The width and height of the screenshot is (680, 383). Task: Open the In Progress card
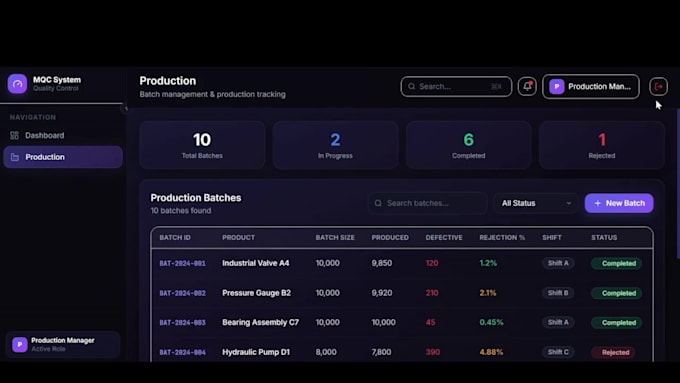pyautogui.click(x=335, y=145)
